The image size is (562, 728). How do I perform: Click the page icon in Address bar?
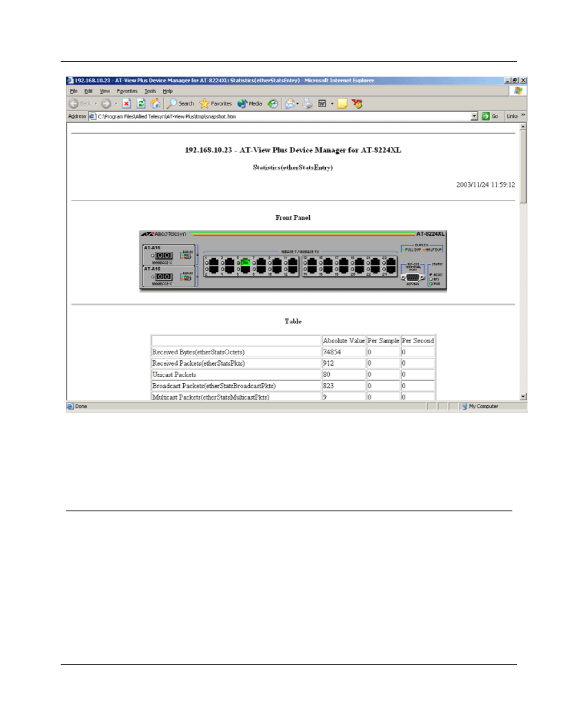pyautogui.click(x=92, y=116)
